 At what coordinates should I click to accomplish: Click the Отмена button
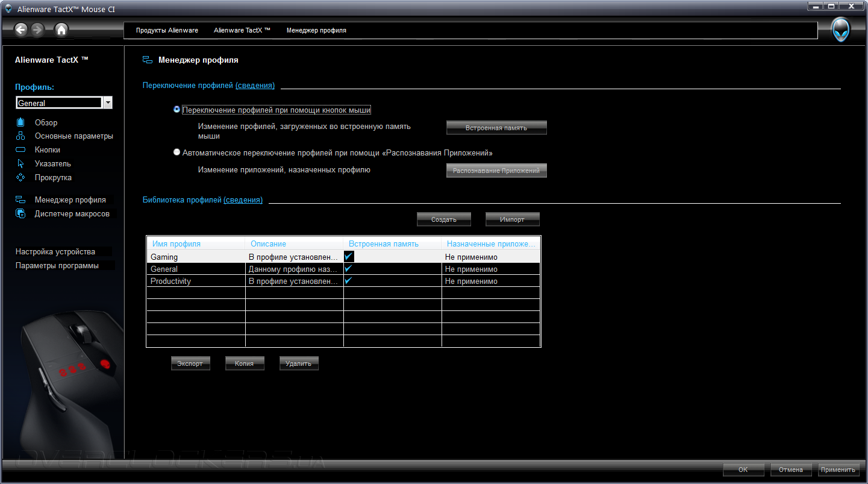coord(791,470)
